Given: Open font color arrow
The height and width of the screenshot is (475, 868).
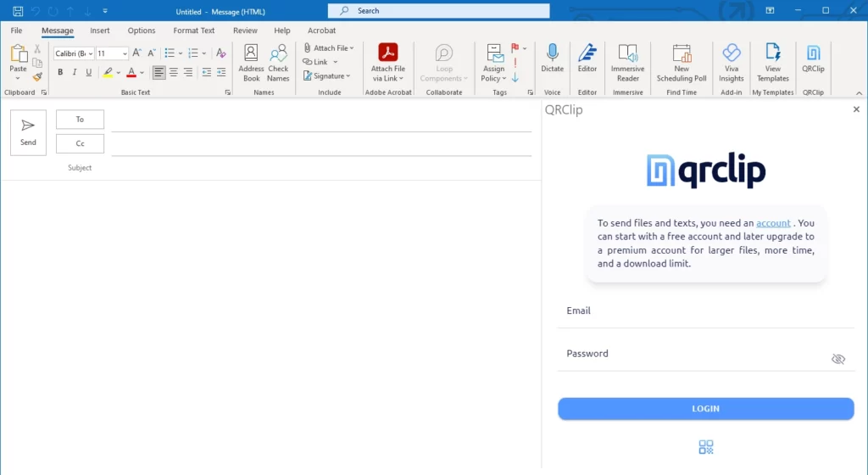Looking at the screenshot, I should coord(142,73).
